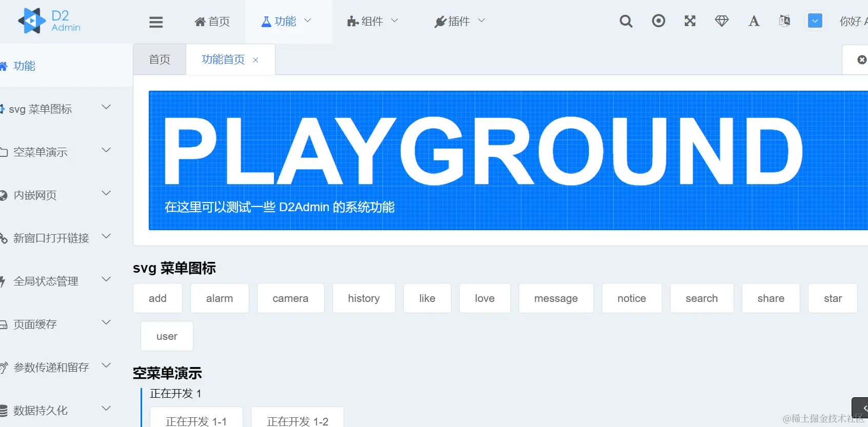Click the circled-dot log record icon

click(659, 21)
